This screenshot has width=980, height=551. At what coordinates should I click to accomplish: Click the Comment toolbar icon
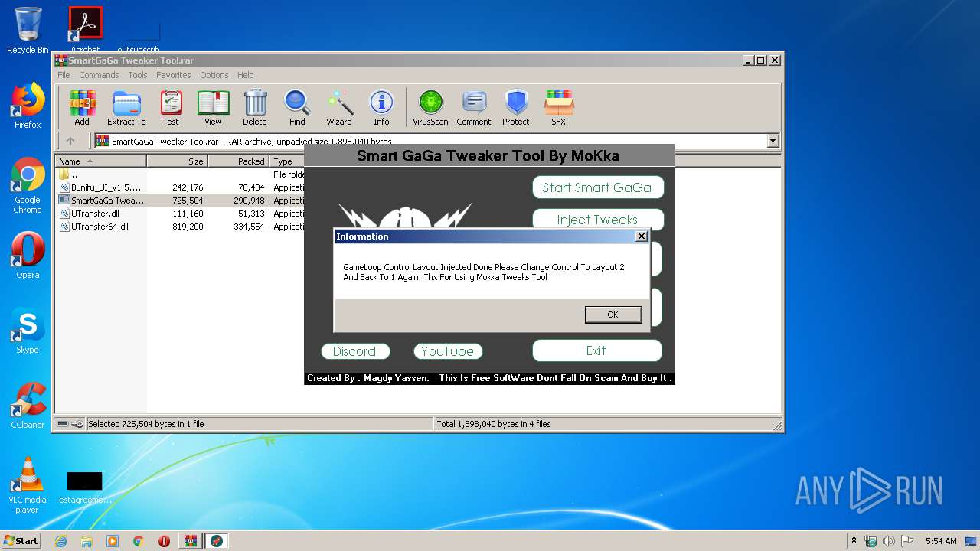point(474,107)
